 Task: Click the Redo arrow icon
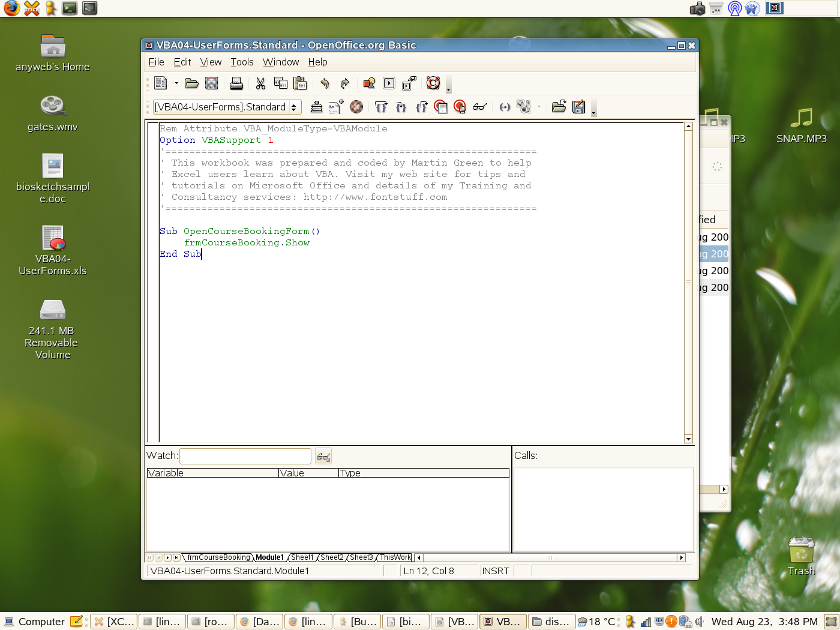pos(344,83)
